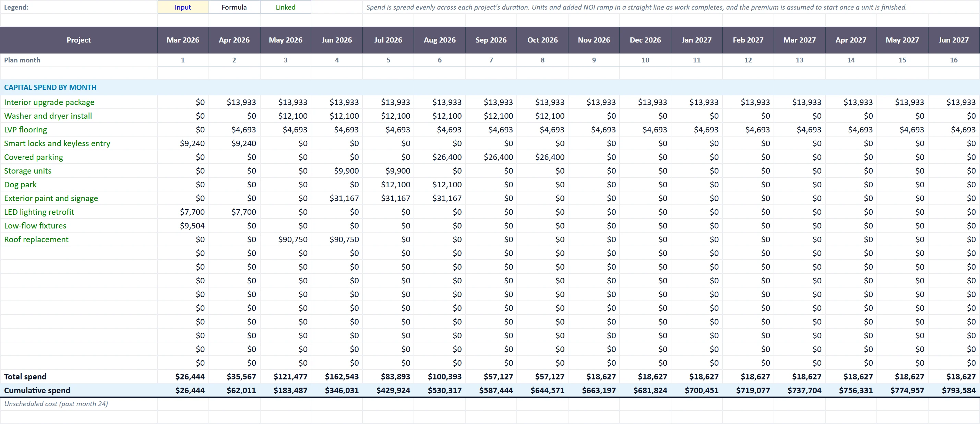Click the Jun 2027 column header
Screen dimensions: 980x424
954,40
